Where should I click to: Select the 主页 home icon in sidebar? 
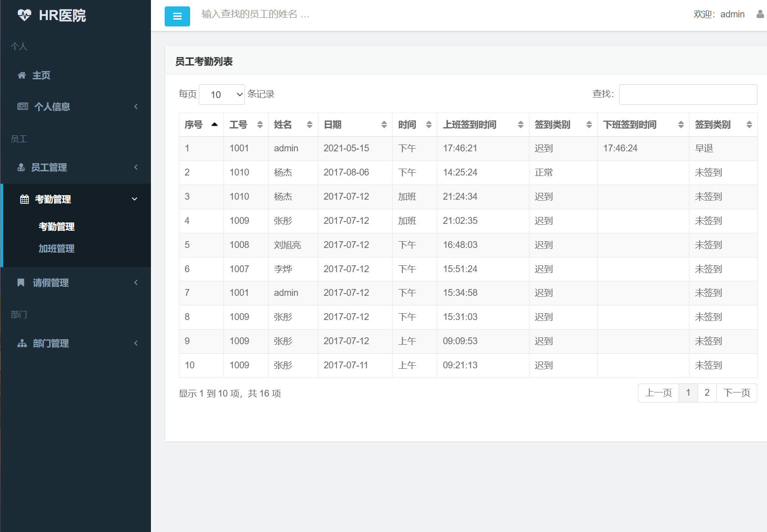click(x=21, y=75)
